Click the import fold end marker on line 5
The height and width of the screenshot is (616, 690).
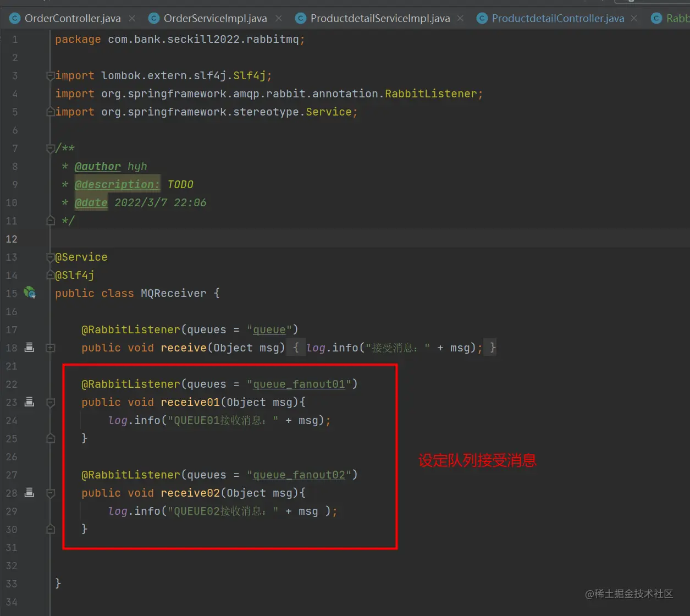[x=51, y=112]
